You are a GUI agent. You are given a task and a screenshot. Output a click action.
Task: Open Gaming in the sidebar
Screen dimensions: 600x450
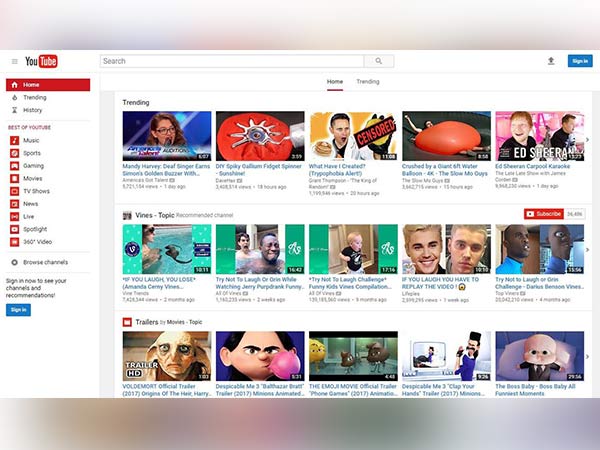pos(33,166)
